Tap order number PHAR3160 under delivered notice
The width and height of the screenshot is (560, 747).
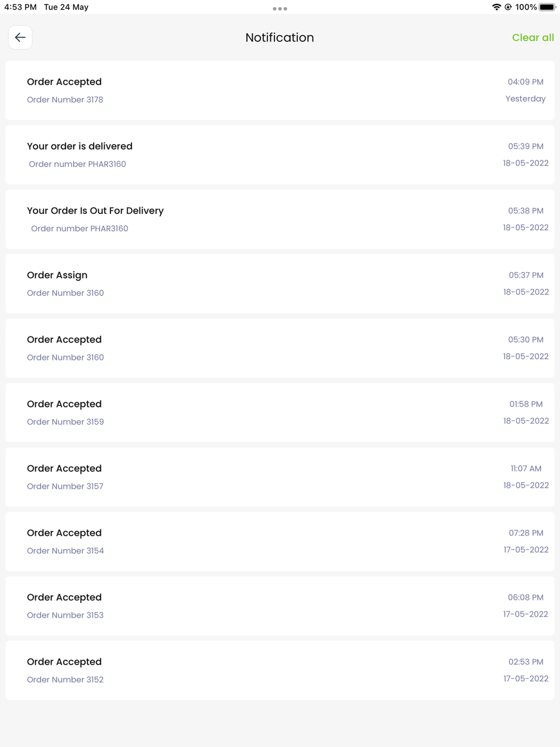(x=77, y=164)
